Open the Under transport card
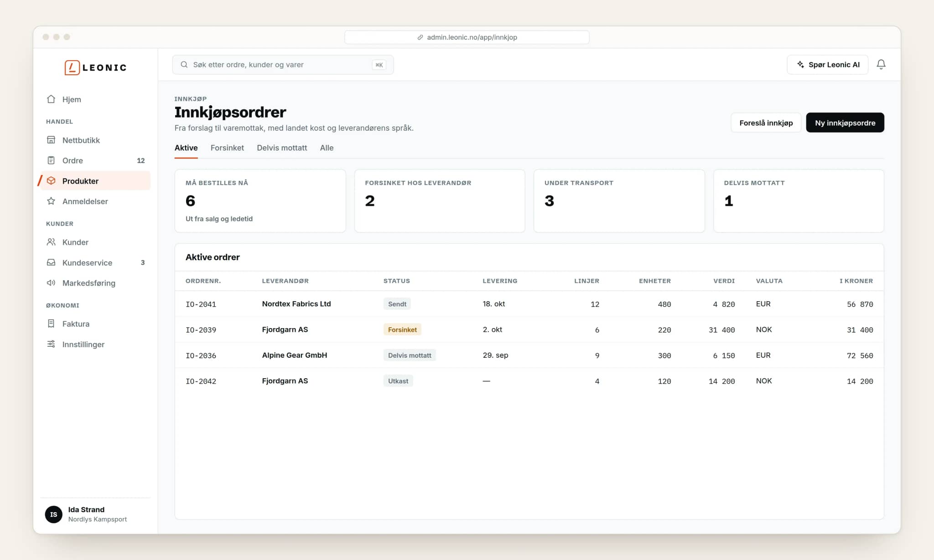The width and height of the screenshot is (934, 560). pos(619,201)
